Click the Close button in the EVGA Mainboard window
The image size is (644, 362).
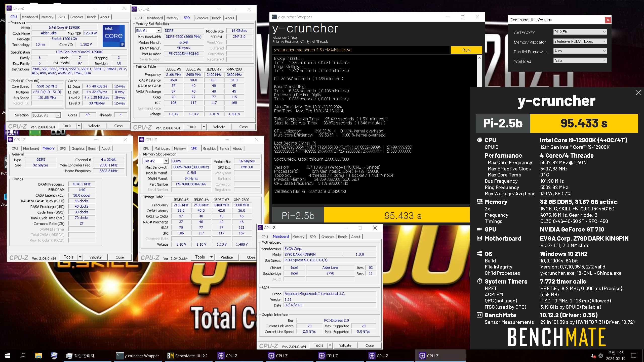click(369, 345)
